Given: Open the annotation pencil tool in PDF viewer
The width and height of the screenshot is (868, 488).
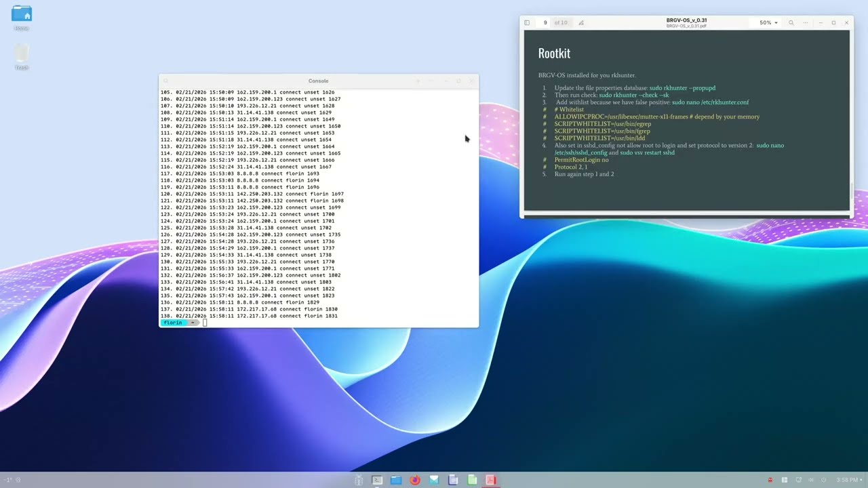Looking at the screenshot, I should pos(581,22).
